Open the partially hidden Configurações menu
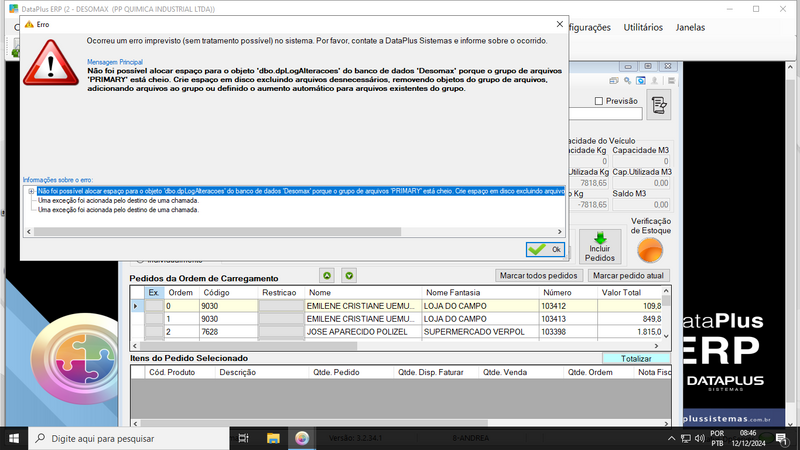Image resolution: width=800 pixels, height=450 pixels. pyautogui.click(x=590, y=28)
